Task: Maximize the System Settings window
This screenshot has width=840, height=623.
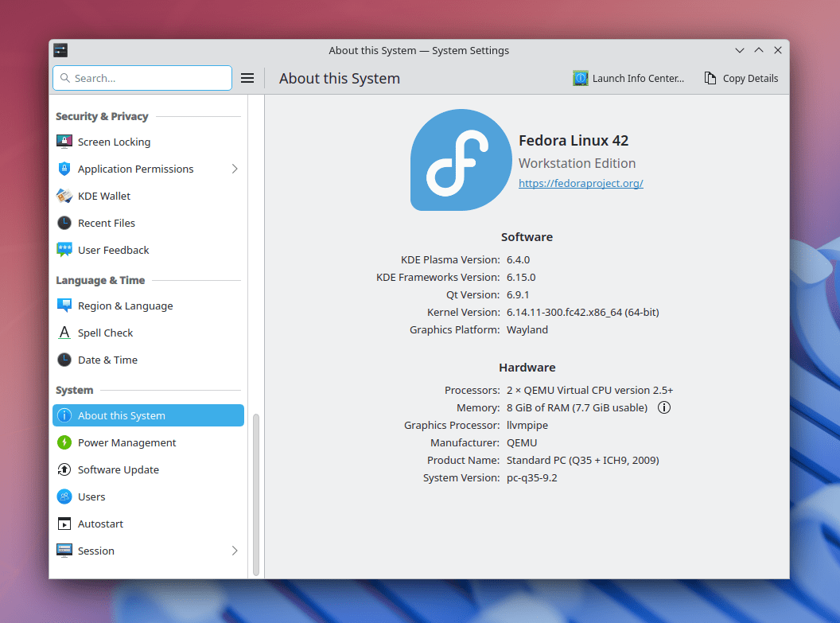Action: coord(759,50)
